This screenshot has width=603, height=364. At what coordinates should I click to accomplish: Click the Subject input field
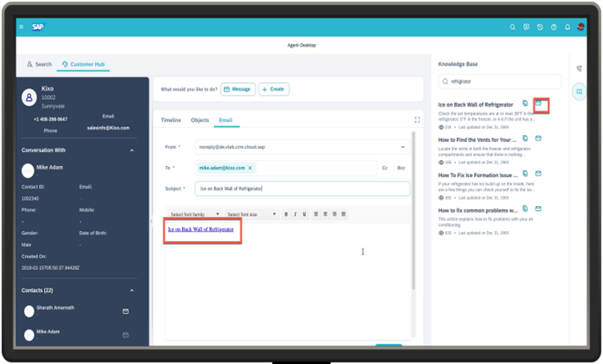tap(302, 189)
